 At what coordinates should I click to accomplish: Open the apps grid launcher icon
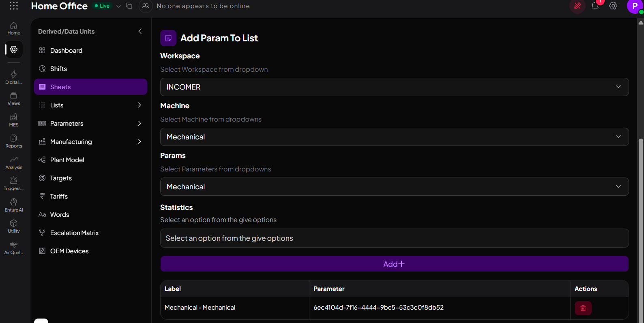point(14,6)
